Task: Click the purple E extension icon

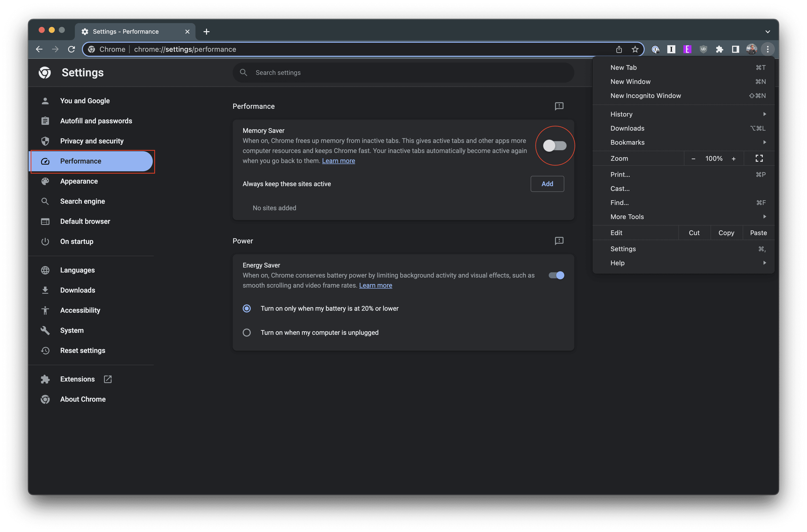Action: [x=687, y=49]
